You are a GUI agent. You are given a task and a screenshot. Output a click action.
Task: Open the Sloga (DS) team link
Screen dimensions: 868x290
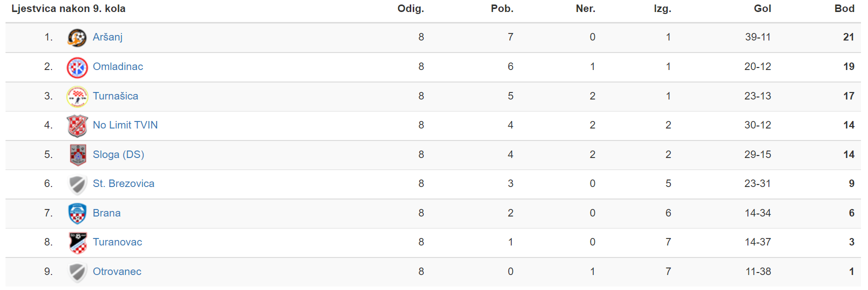(119, 154)
